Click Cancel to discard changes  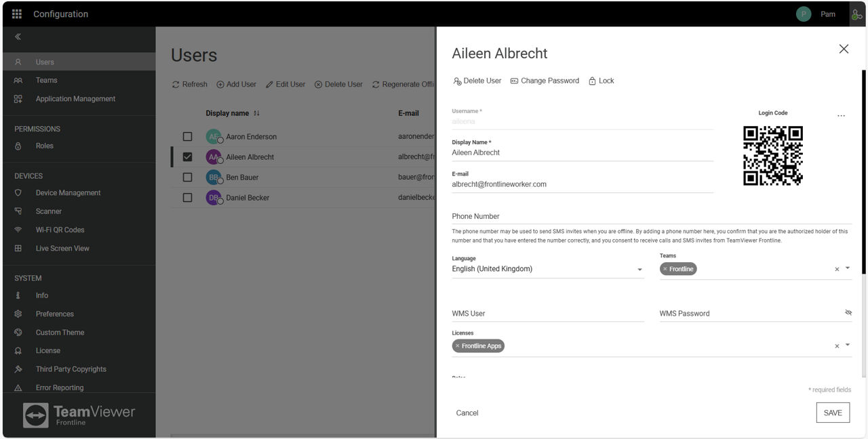click(x=467, y=413)
